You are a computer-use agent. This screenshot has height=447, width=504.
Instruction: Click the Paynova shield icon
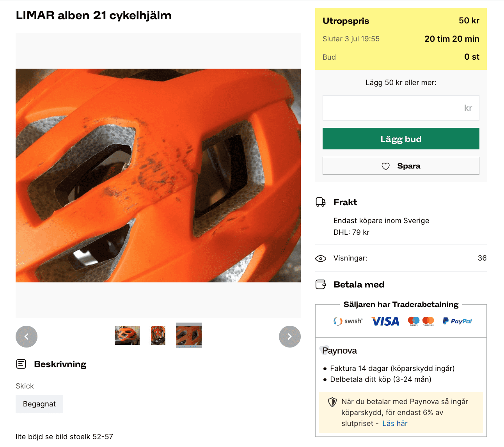(x=332, y=402)
